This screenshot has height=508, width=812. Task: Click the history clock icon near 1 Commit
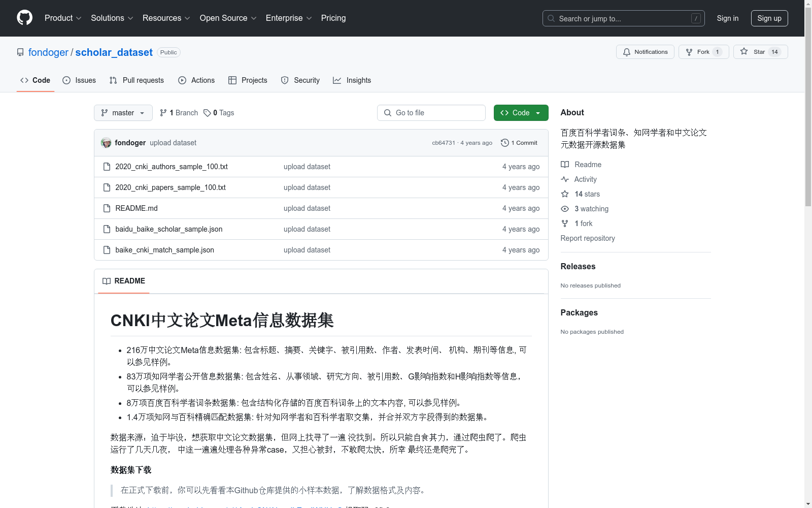pyautogui.click(x=505, y=143)
